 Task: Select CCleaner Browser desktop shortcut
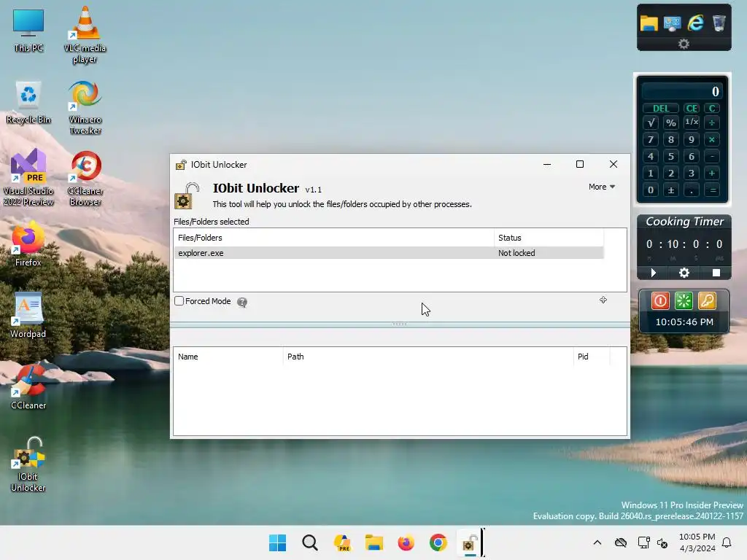(85, 179)
